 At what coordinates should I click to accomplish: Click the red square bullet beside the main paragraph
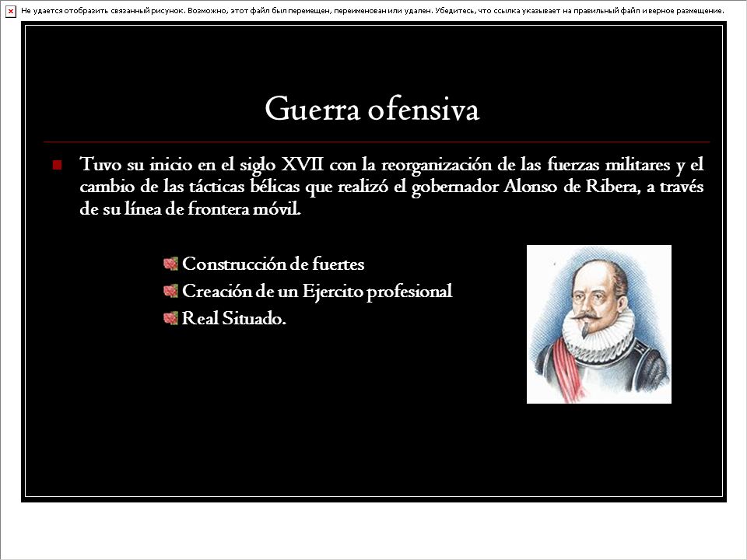57,165
